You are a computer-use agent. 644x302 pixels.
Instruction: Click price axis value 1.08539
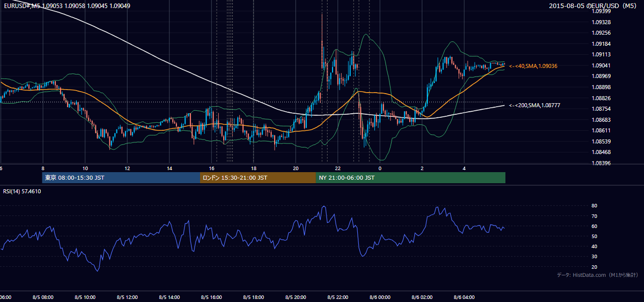click(601, 141)
